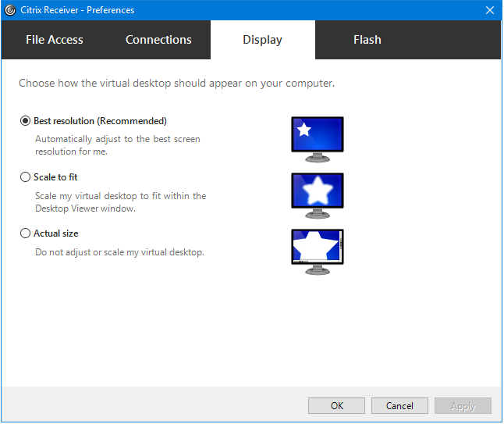Confirm with the OK button
Viewport: 504px width, 424px height.
pyautogui.click(x=336, y=406)
